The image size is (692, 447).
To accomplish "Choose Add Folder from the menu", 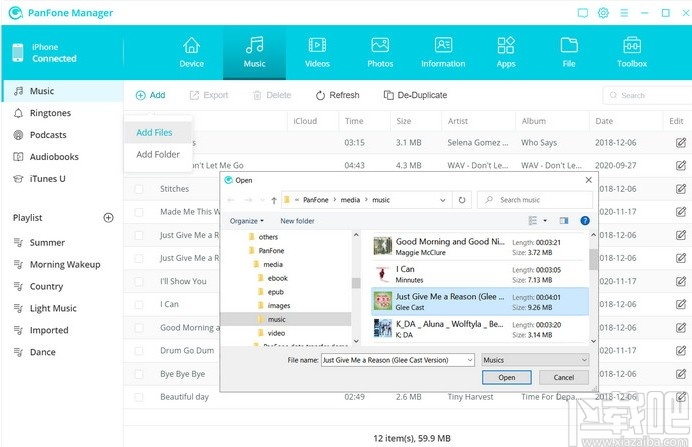I will (x=158, y=154).
